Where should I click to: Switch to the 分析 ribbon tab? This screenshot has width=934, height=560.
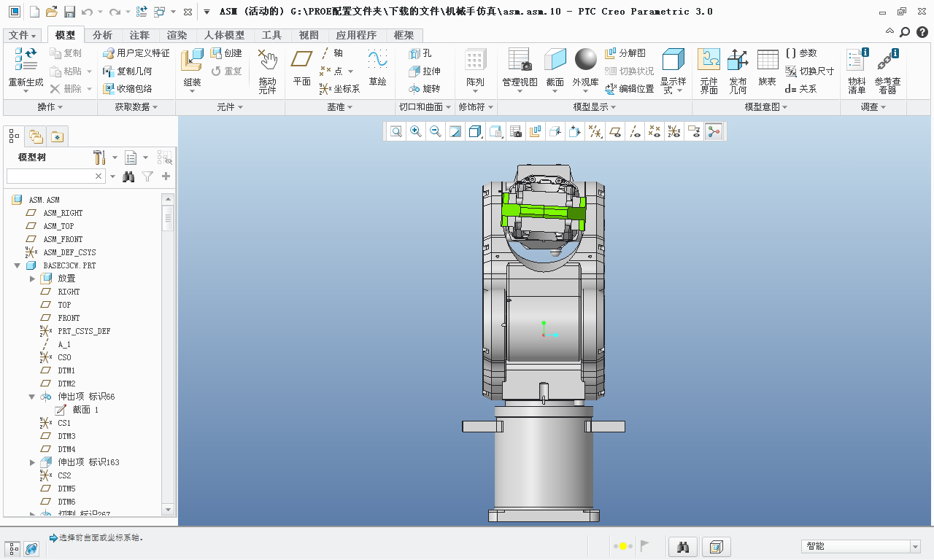tap(102, 35)
